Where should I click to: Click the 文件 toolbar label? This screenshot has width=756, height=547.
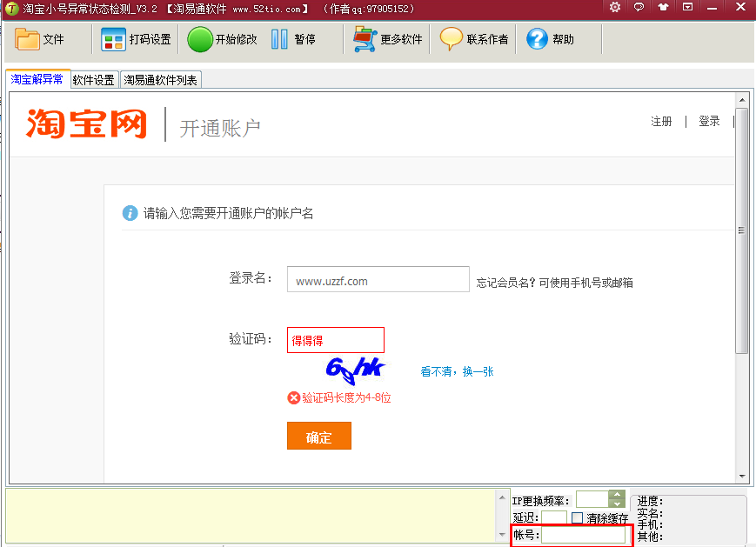tap(53, 39)
